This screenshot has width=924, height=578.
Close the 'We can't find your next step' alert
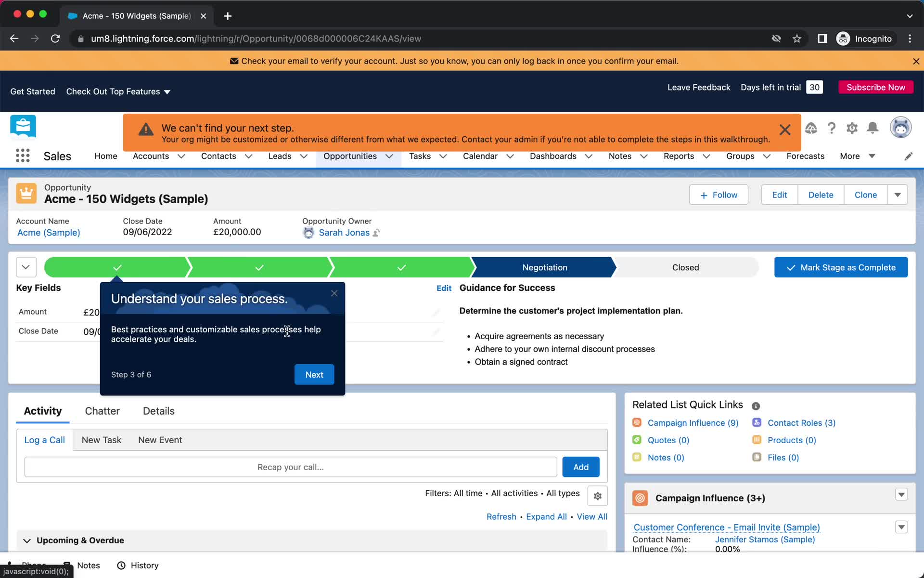click(785, 130)
